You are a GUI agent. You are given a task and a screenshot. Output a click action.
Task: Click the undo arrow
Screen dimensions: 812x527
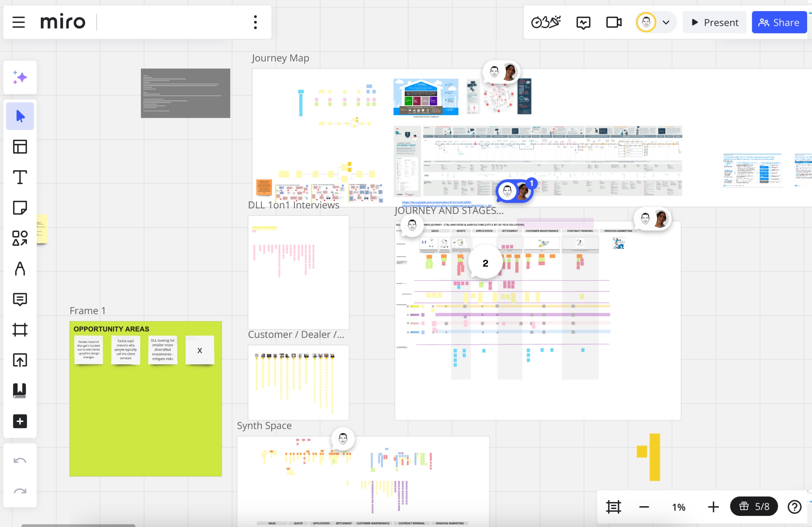(x=20, y=461)
